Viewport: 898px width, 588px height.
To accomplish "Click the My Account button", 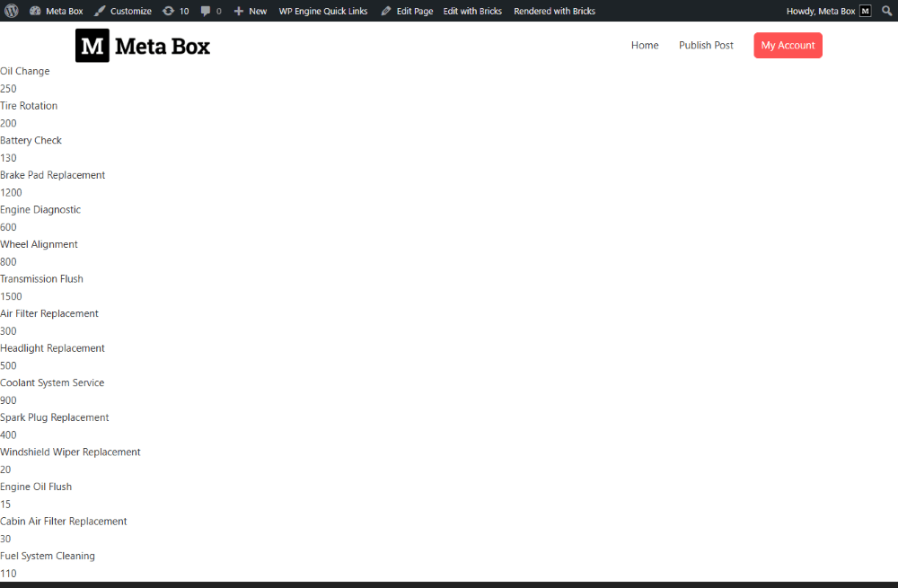I will [x=788, y=45].
